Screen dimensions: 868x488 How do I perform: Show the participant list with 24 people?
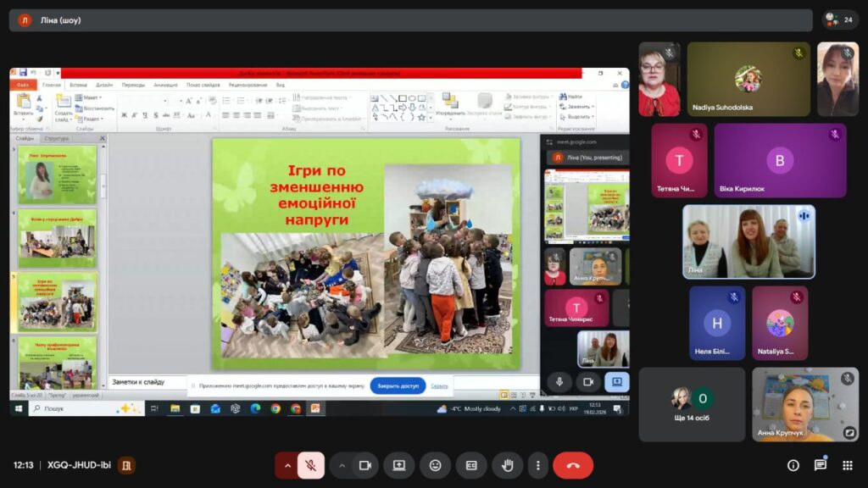(x=840, y=19)
